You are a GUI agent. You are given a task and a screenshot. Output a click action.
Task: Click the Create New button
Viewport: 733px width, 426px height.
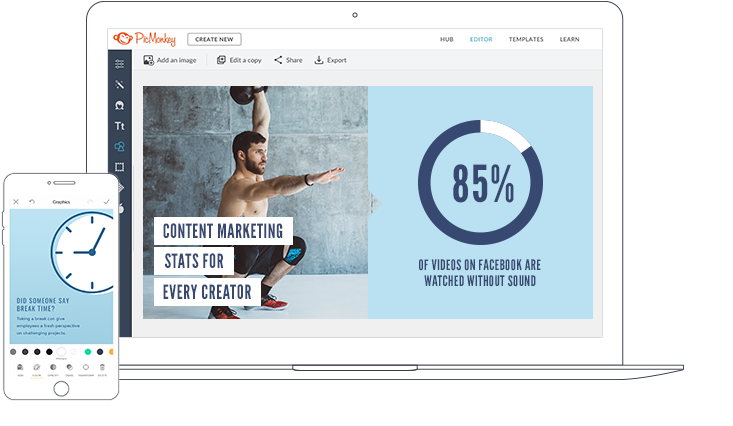coord(214,39)
